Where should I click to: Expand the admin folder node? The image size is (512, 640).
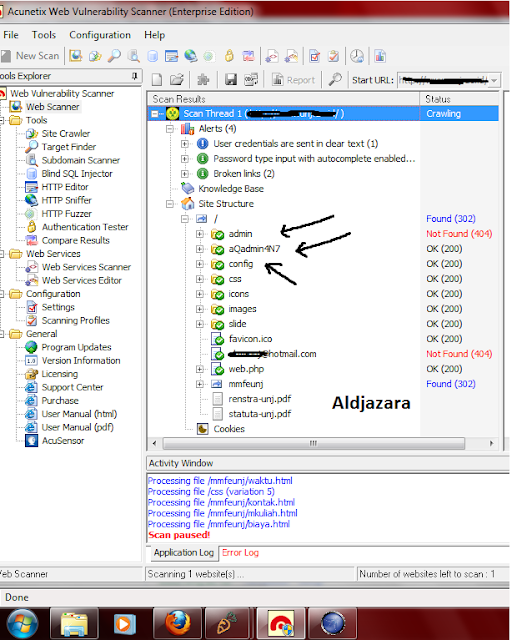[200, 234]
